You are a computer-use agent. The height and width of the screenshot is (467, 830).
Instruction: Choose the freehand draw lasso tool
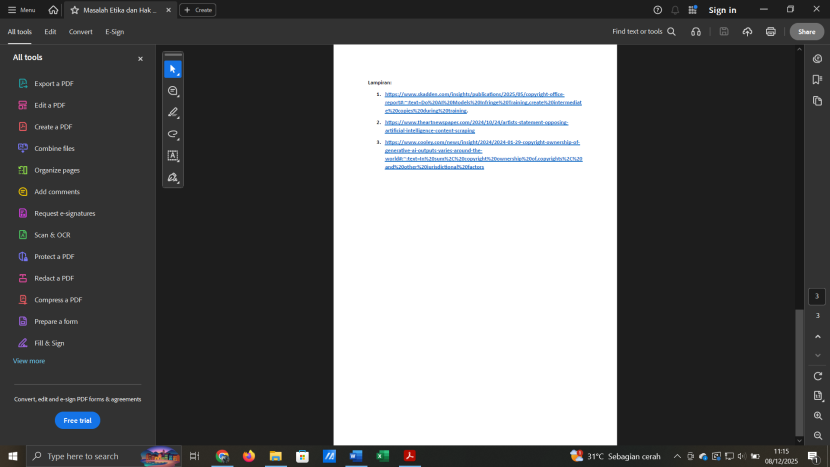point(173,134)
